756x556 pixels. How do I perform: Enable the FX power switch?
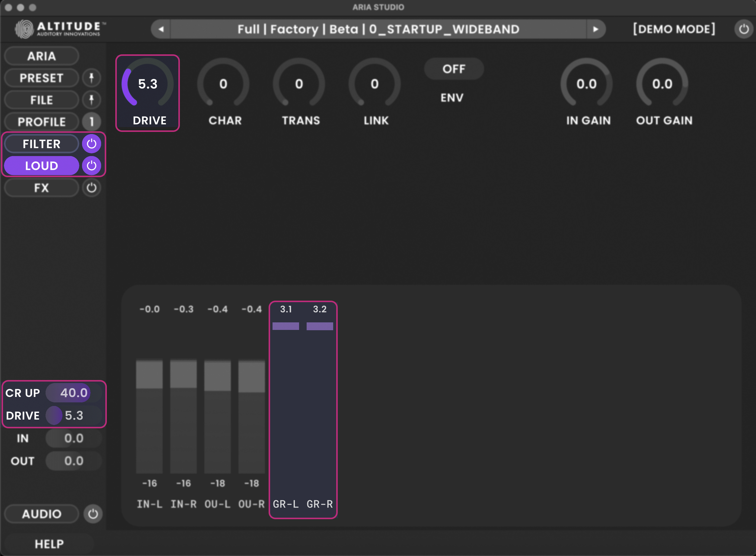[x=91, y=187]
